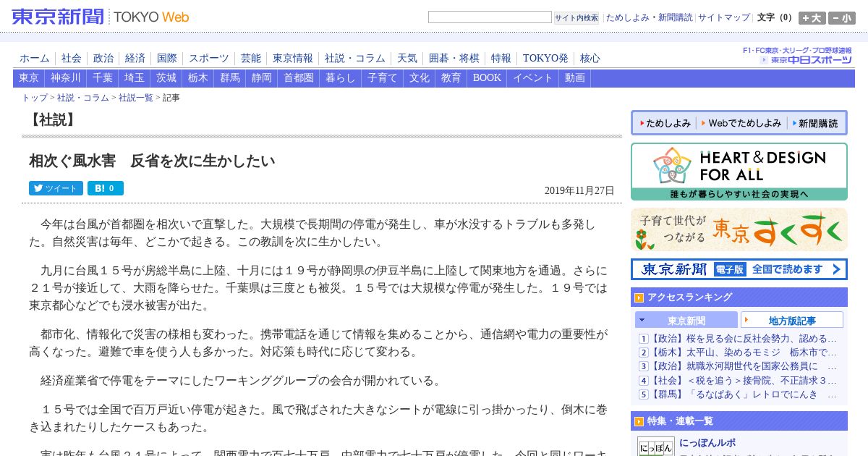868x456 pixels.
Task: Open the 特報 menu item
Action: (x=501, y=58)
